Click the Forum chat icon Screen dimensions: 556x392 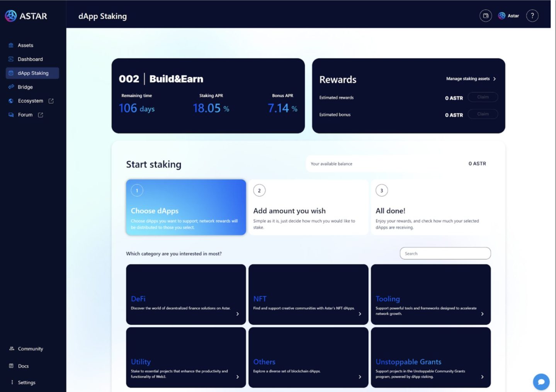11,115
